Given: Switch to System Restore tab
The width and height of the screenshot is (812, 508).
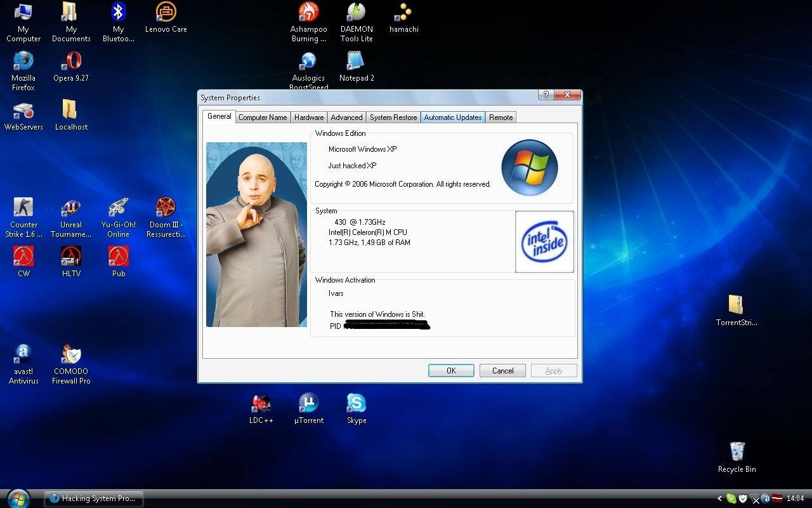Looking at the screenshot, I should pyautogui.click(x=393, y=117).
